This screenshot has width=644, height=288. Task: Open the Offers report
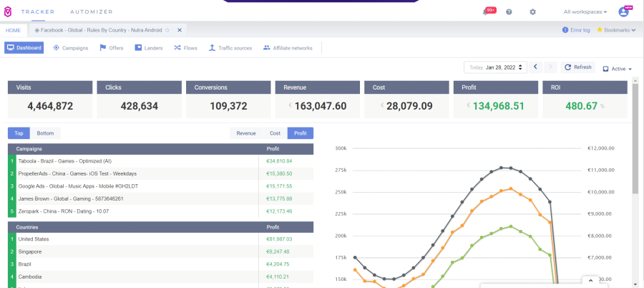pyautogui.click(x=112, y=48)
